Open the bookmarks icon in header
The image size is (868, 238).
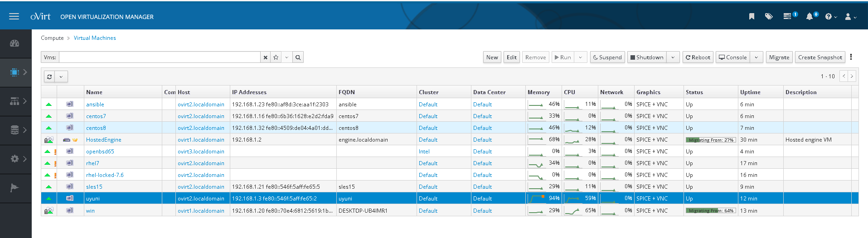[x=752, y=16]
